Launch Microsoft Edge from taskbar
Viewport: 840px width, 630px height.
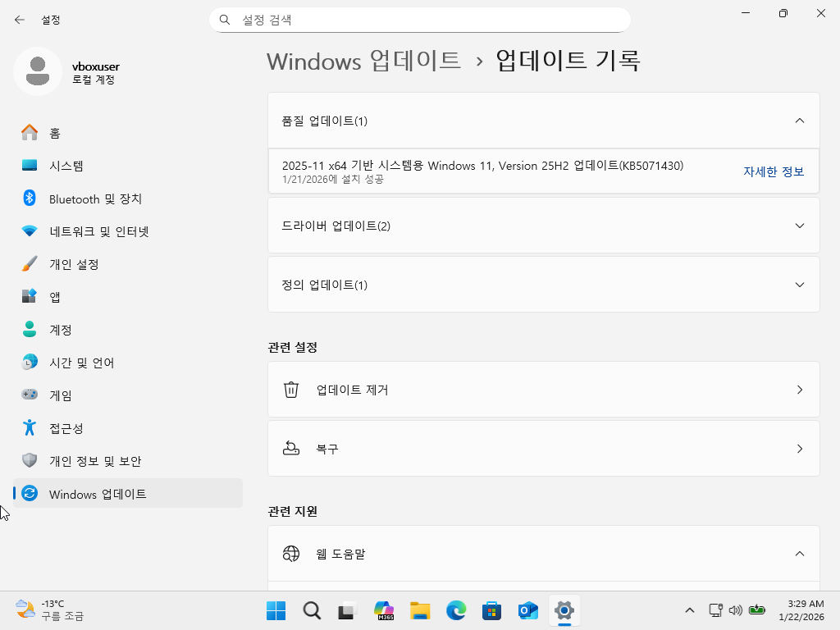tap(456, 610)
